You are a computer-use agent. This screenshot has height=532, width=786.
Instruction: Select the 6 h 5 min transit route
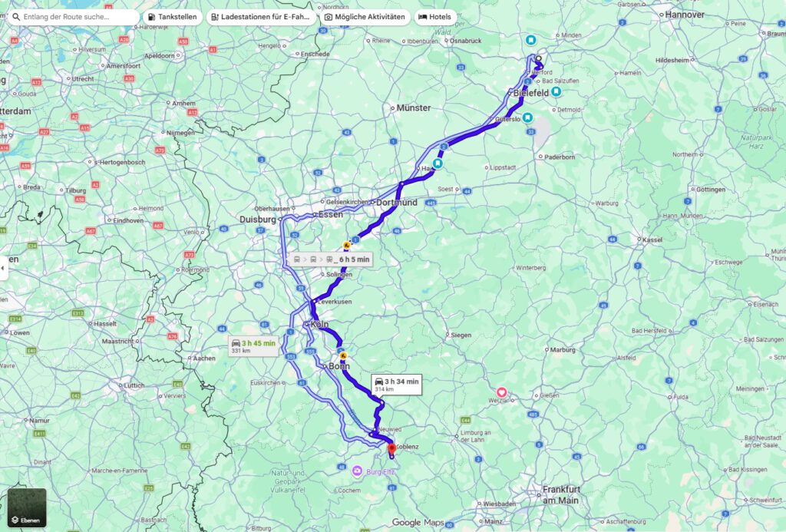[331, 259]
